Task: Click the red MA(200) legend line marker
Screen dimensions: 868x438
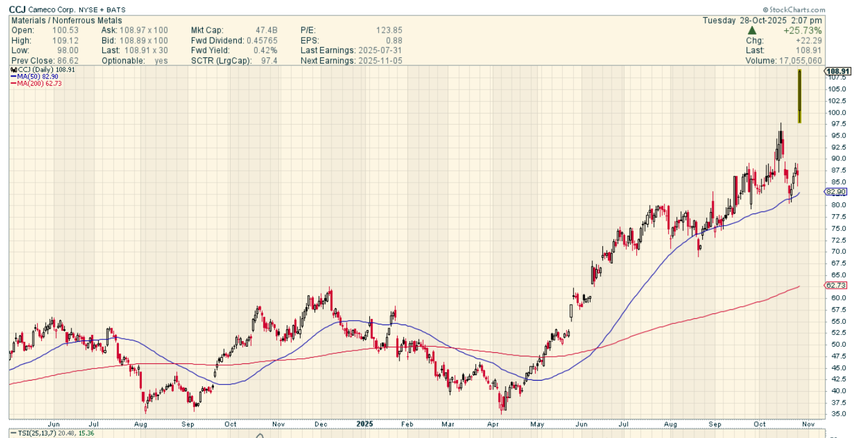Action: click(13, 83)
